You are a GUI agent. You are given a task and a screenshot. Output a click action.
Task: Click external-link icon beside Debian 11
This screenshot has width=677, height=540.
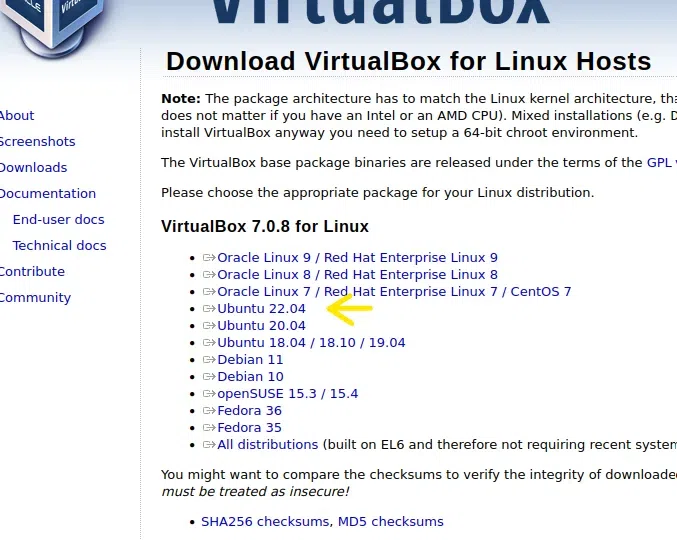click(209, 360)
